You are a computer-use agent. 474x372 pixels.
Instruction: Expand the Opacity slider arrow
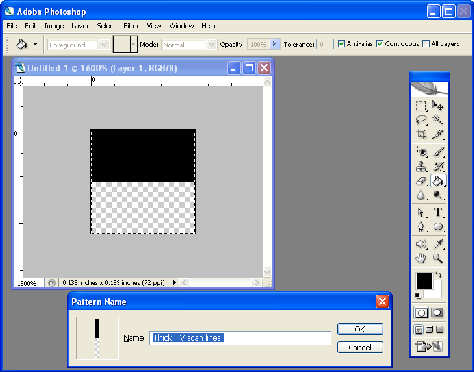click(275, 44)
